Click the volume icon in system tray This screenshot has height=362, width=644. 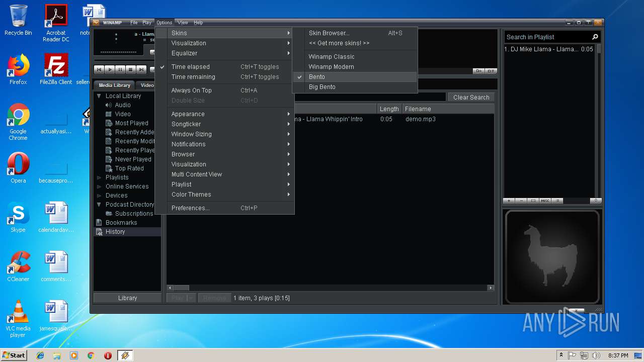[x=596, y=355]
